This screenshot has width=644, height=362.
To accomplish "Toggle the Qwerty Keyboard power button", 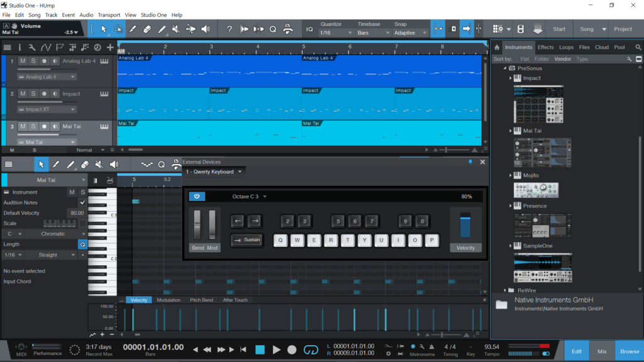I will pos(197,196).
